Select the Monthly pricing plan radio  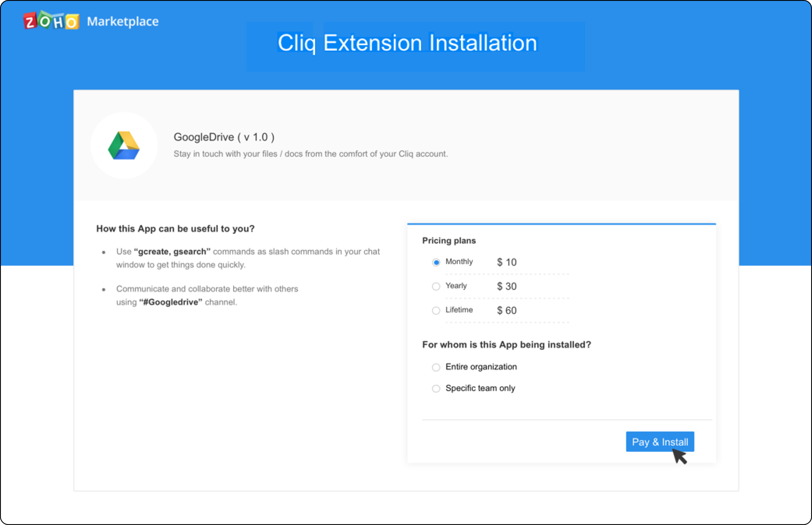point(436,262)
